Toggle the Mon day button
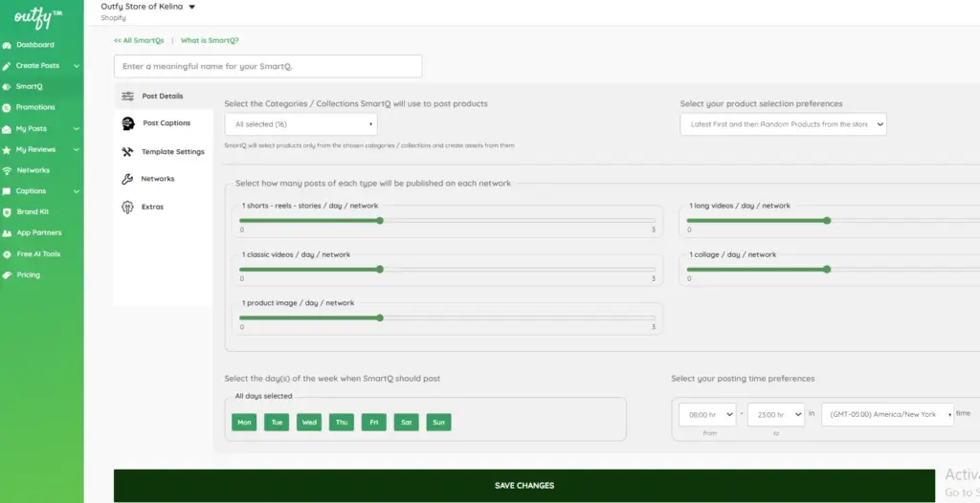This screenshot has width=980, height=503. 244,422
